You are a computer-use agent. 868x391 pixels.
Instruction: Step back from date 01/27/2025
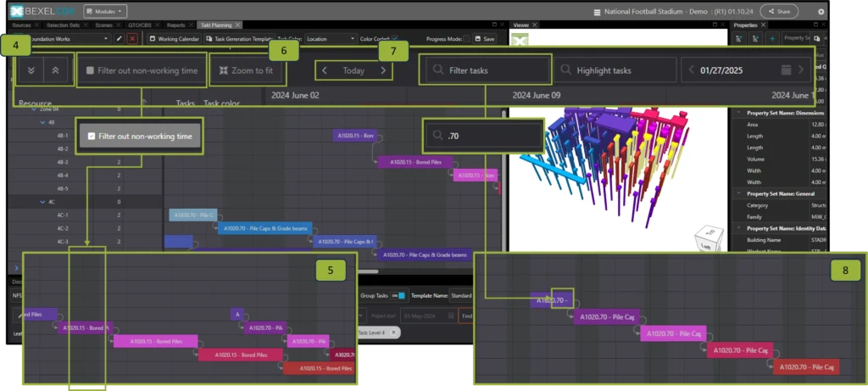(691, 70)
